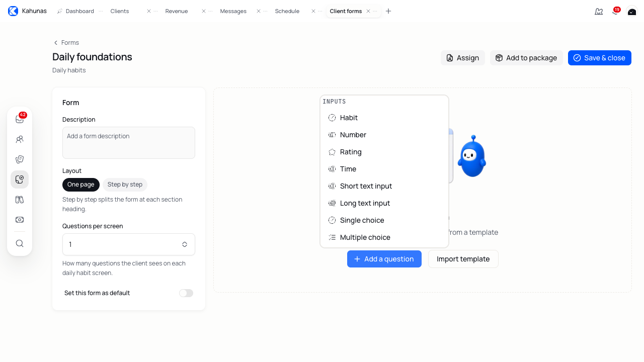Open notifications bell with 19 badge

(615, 11)
